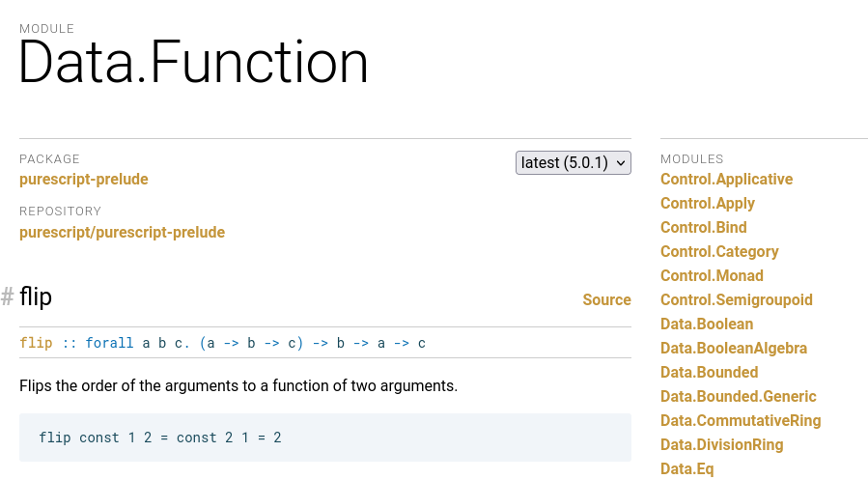Open the Control.Bind module
868x480 pixels.
[x=703, y=228]
